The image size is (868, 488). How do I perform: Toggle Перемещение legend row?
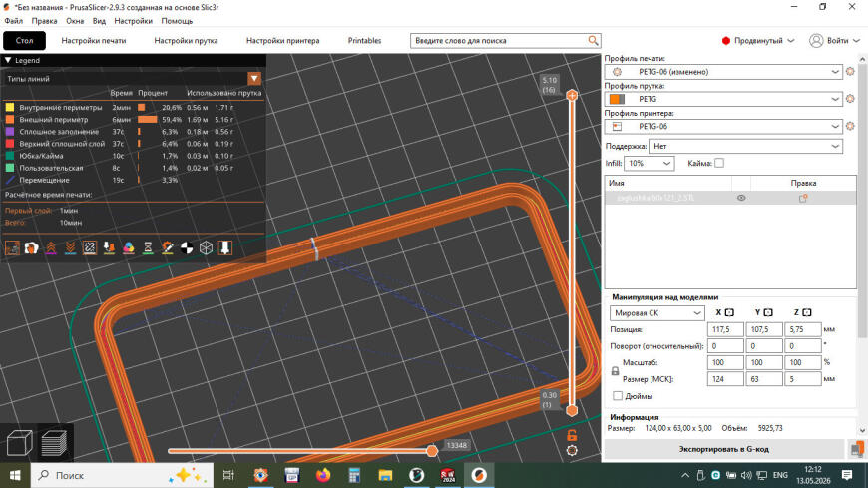point(133,180)
